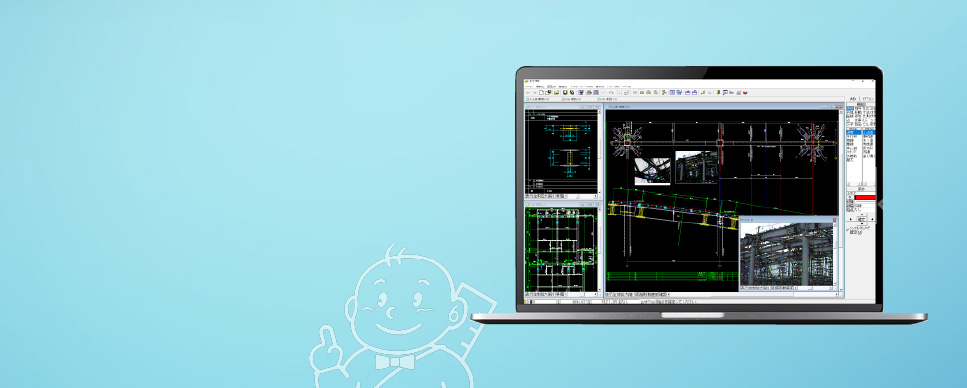Click the forward arrow toolbar icon

point(535,93)
